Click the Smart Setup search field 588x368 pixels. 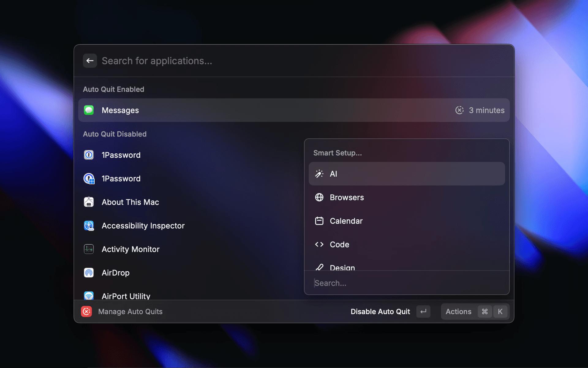pos(367,283)
